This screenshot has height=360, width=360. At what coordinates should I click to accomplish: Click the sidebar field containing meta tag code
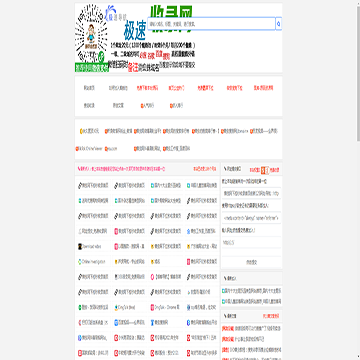[252, 218]
